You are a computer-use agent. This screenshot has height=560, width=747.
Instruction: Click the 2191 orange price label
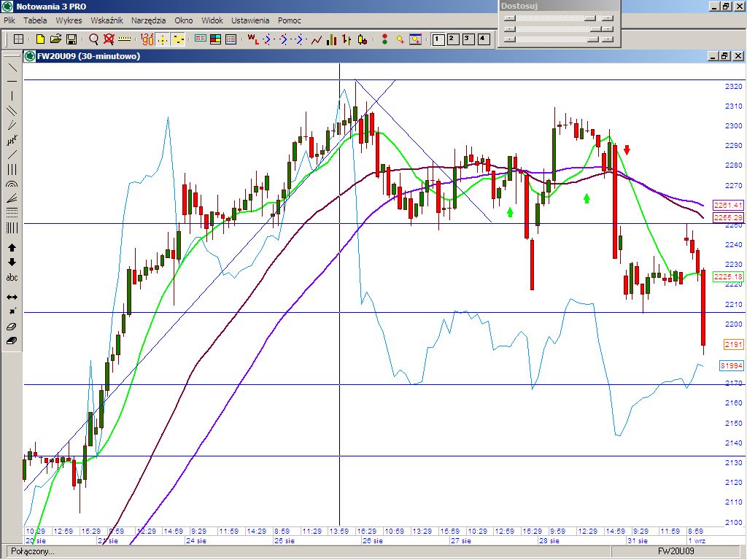pos(733,344)
